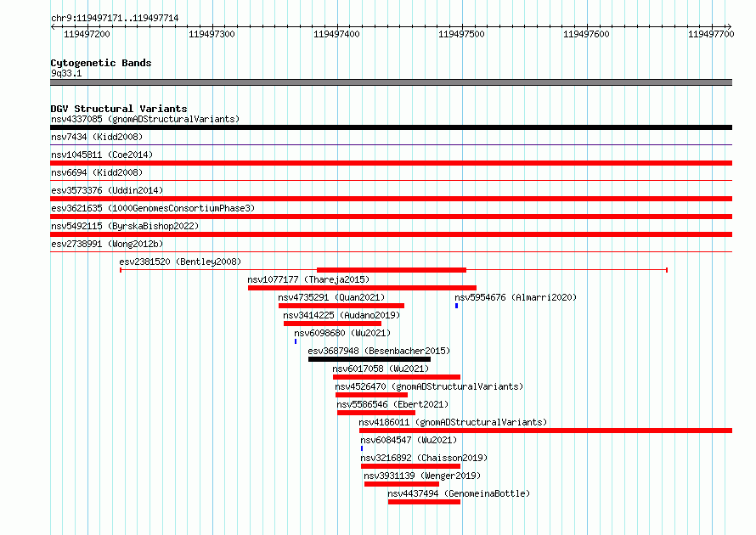756x535 pixels.
Task: Select the red nsv3216892 variant bar
Action: [x=411, y=466]
